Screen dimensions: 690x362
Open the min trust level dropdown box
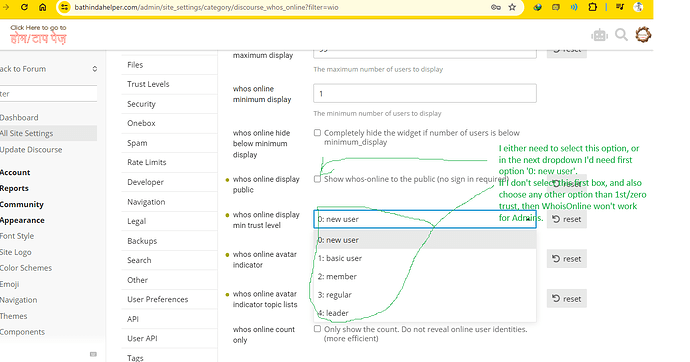coord(425,219)
